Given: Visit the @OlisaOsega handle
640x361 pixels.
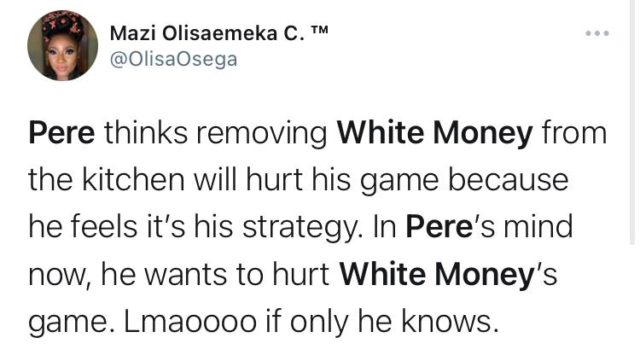Looking at the screenshot, I should pyautogui.click(x=173, y=60).
